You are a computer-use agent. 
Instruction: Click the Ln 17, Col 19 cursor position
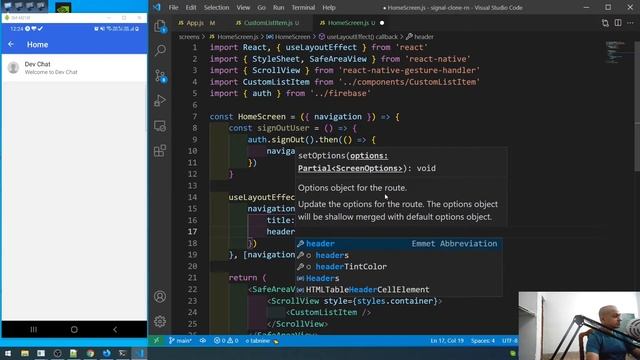pos(447,340)
